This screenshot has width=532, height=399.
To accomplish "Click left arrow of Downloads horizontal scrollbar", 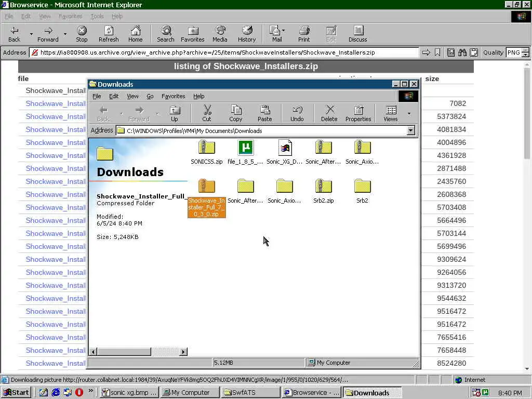I will pos(94,352).
